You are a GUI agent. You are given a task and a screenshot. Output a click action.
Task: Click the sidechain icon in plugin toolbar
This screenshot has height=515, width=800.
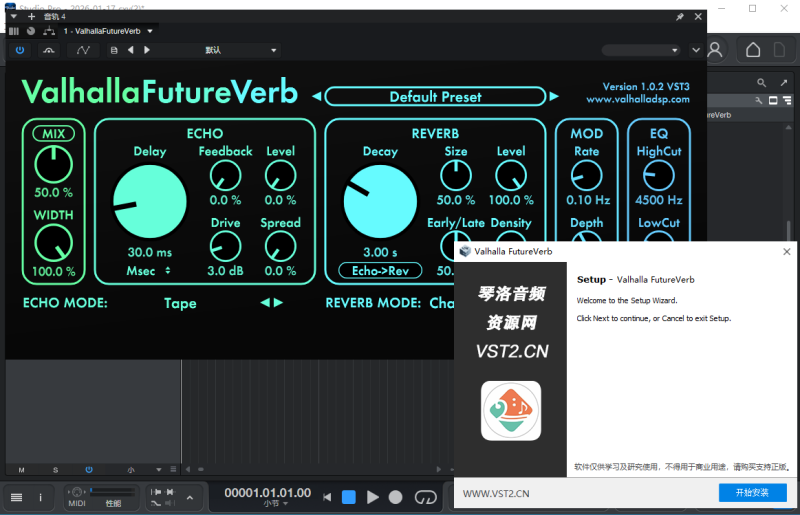(x=48, y=50)
